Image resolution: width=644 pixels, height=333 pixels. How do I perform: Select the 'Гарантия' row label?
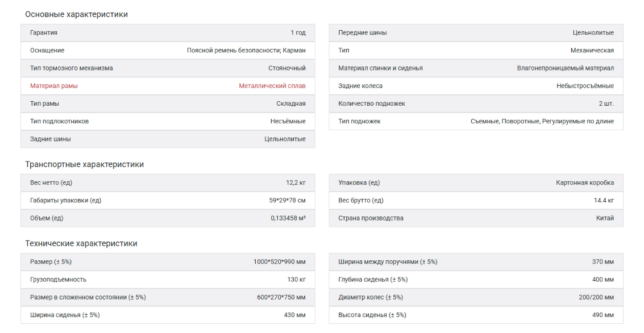[x=44, y=33]
